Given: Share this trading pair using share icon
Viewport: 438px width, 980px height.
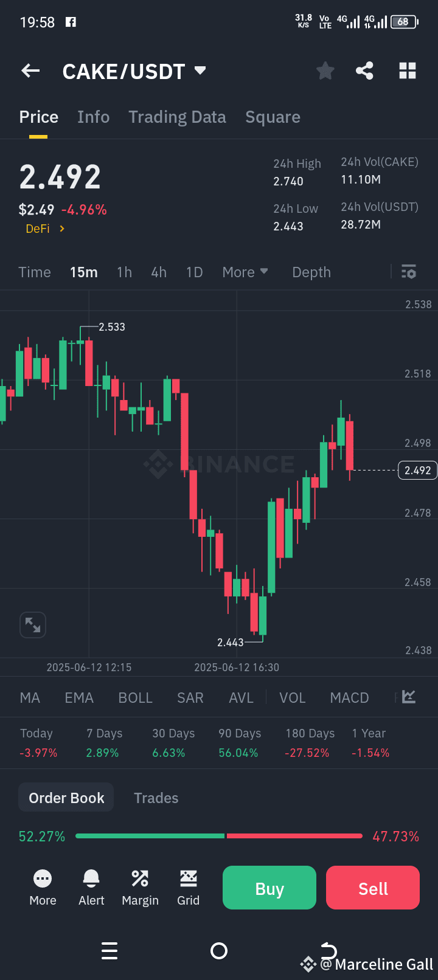Looking at the screenshot, I should 364,71.
